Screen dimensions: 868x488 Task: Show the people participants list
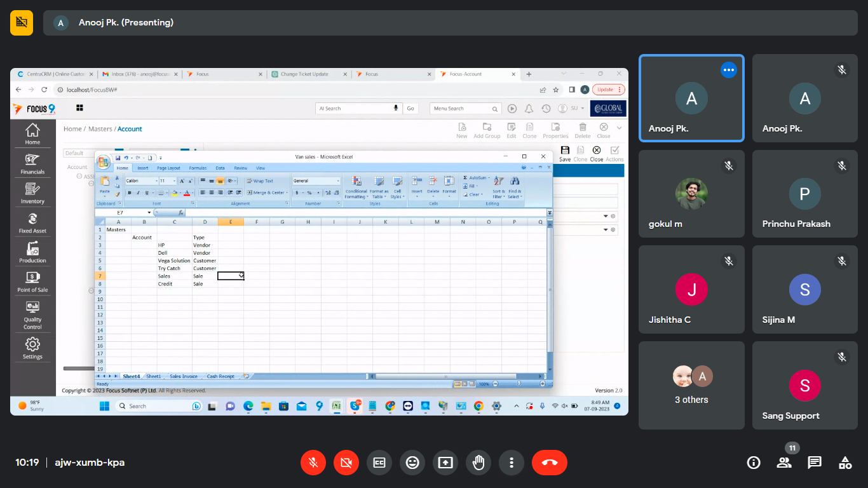click(784, 463)
